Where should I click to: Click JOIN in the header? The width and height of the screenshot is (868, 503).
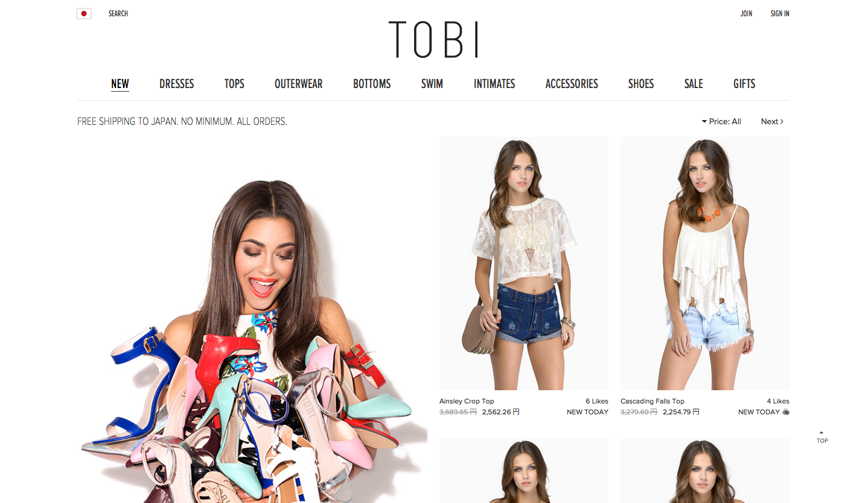point(747,13)
